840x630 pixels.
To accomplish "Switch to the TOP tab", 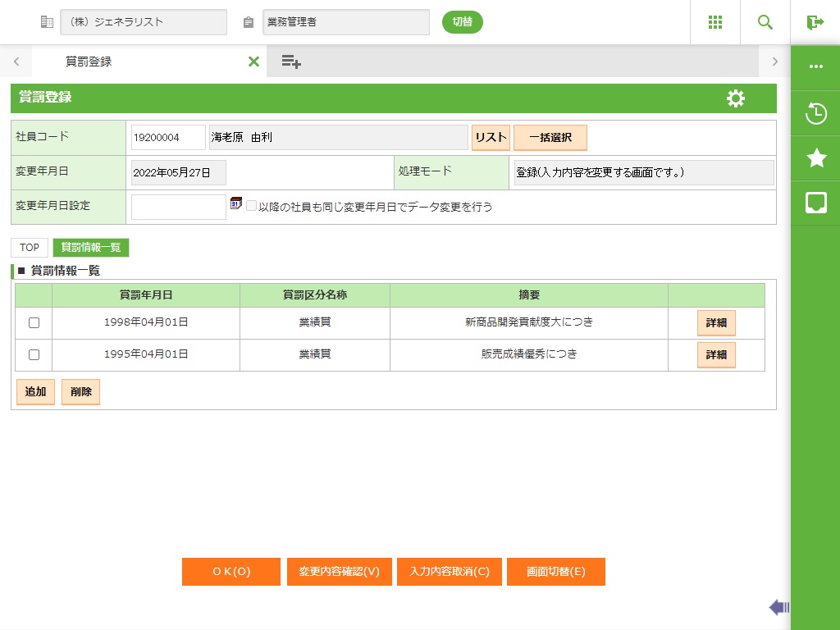I will click(x=30, y=248).
